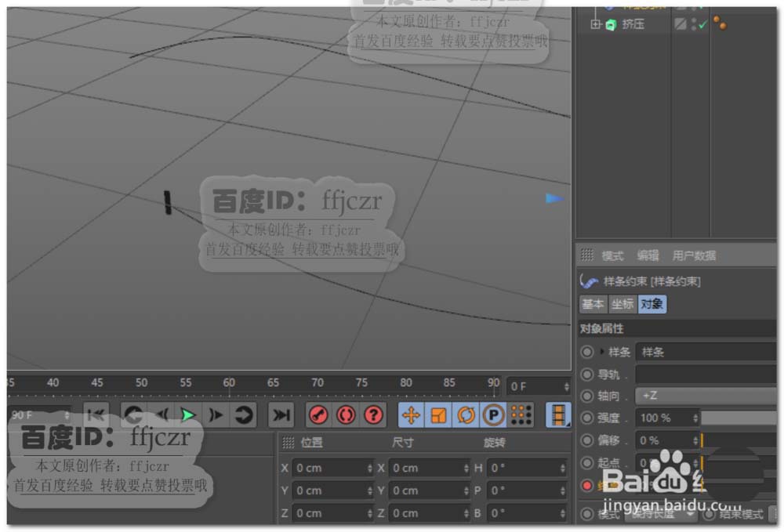Click the 强度 100 % value field

663,418
